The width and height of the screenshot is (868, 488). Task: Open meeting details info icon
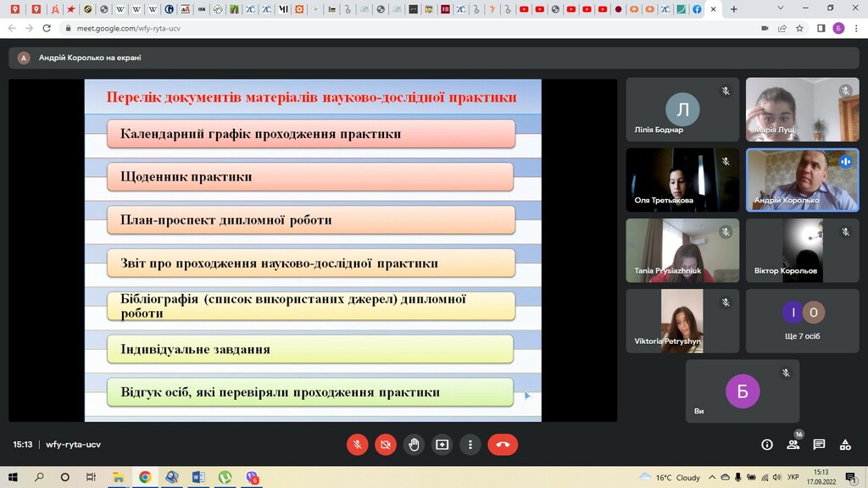point(767,444)
